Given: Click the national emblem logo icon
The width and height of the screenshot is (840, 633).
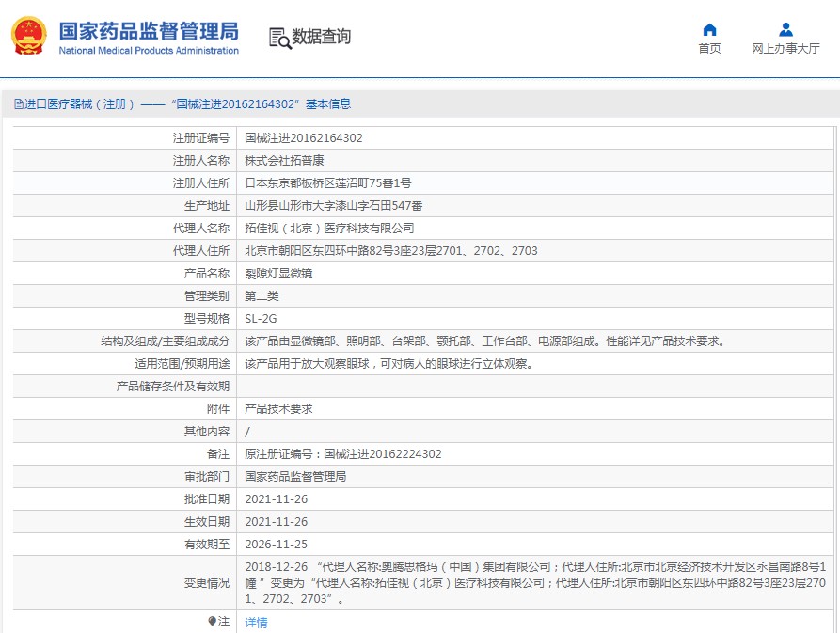Looking at the screenshot, I should [28, 36].
